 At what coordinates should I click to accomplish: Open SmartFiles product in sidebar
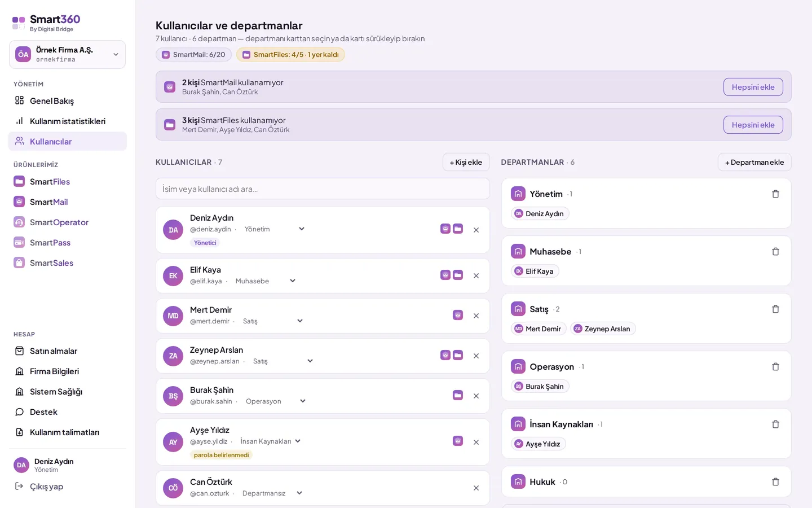click(x=67, y=181)
